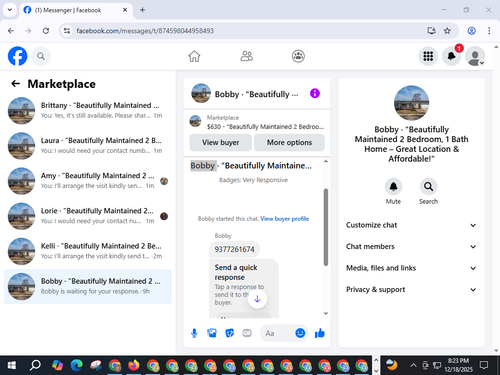Click the More options button

pos(289,142)
